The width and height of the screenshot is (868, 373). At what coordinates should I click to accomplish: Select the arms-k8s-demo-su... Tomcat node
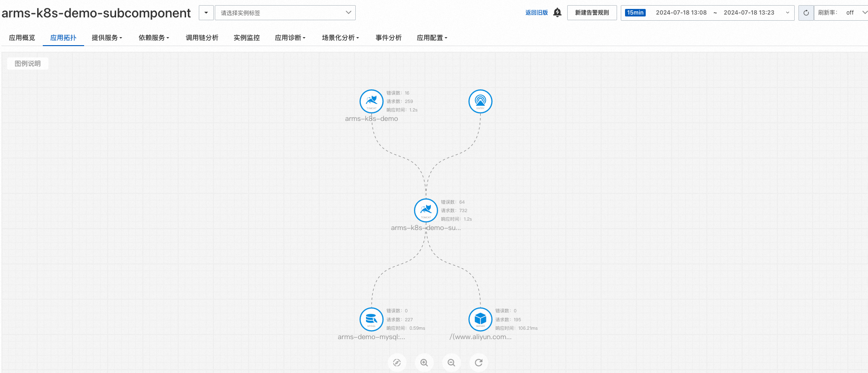coord(426,210)
